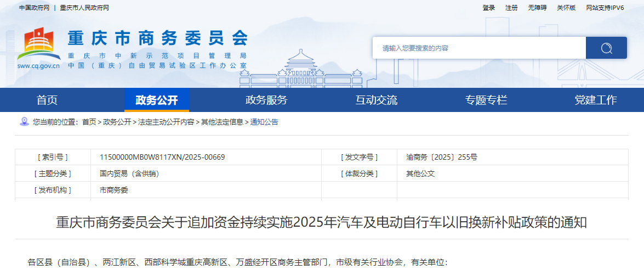This screenshot has height=275, width=644.
Task: Switch to 关怀版 care version
Action: click(566, 8)
